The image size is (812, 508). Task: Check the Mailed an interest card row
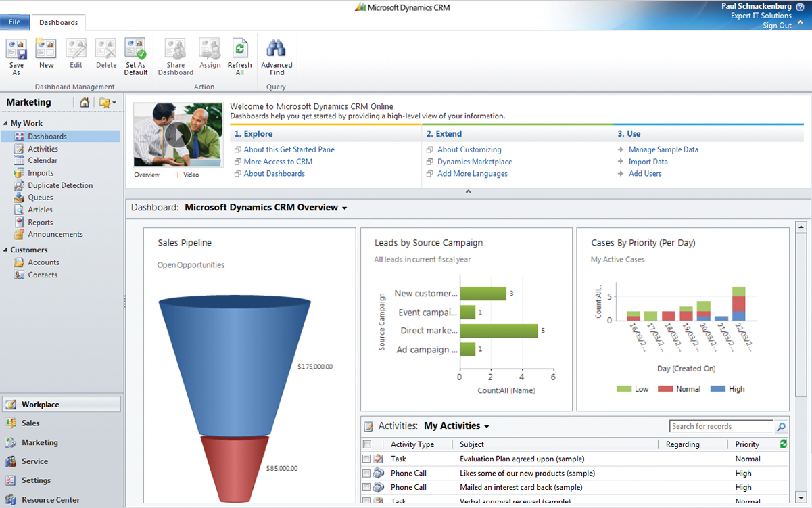tap(367, 487)
